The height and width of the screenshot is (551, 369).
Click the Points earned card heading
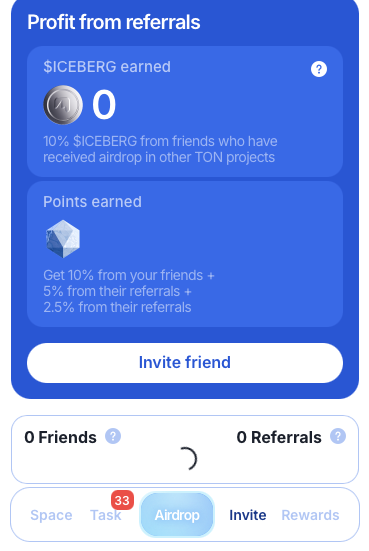[92, 202]
